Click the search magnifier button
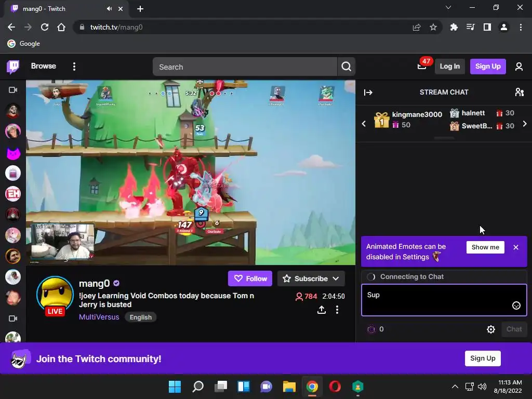The image size is (532, 399). [346, 66]
